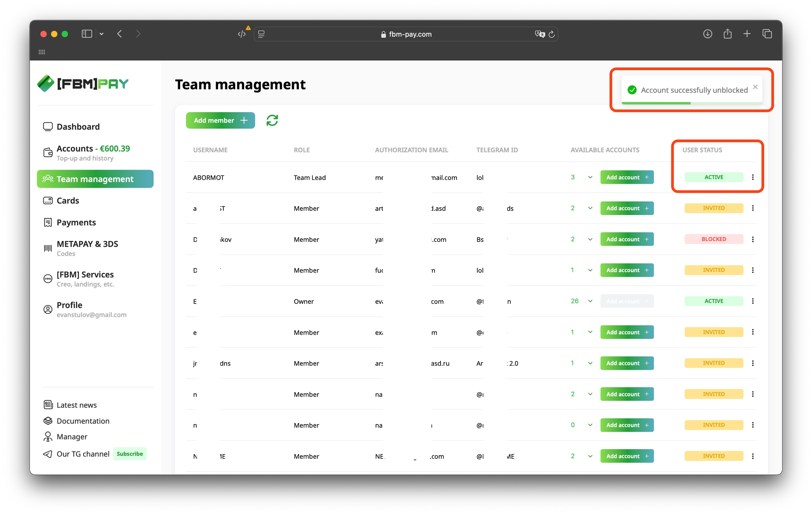Viewport: 812px width, 514px height.
Task: Dismiss the unblocked notification with its X
Action: coord(755,87)
